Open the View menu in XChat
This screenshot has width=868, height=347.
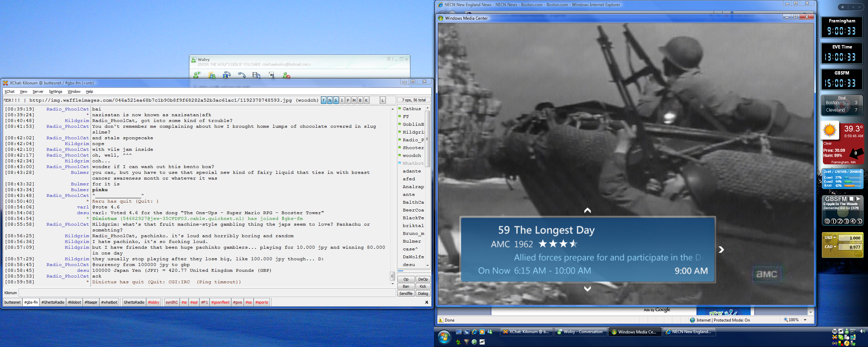[x=23, y=91]
